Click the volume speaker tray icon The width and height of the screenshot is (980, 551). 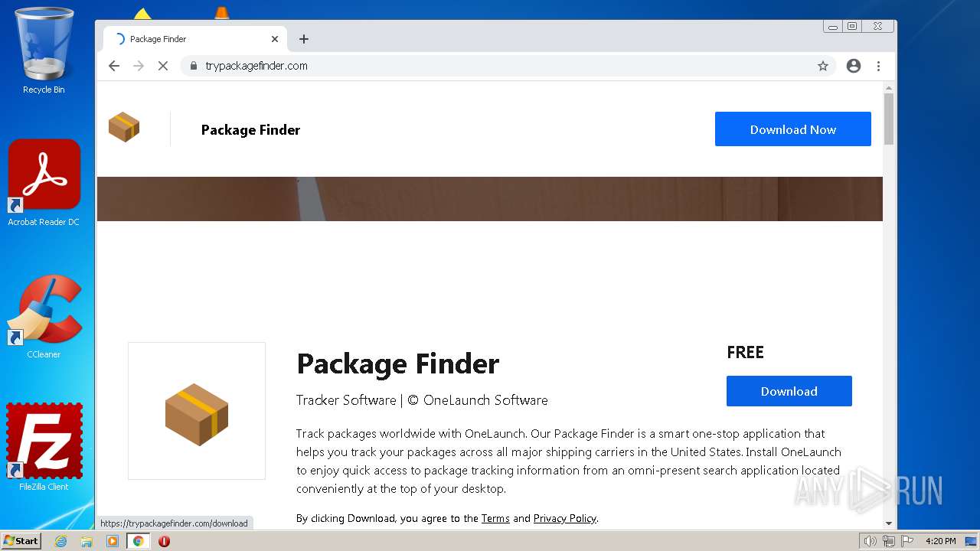(x=870, y=541)
